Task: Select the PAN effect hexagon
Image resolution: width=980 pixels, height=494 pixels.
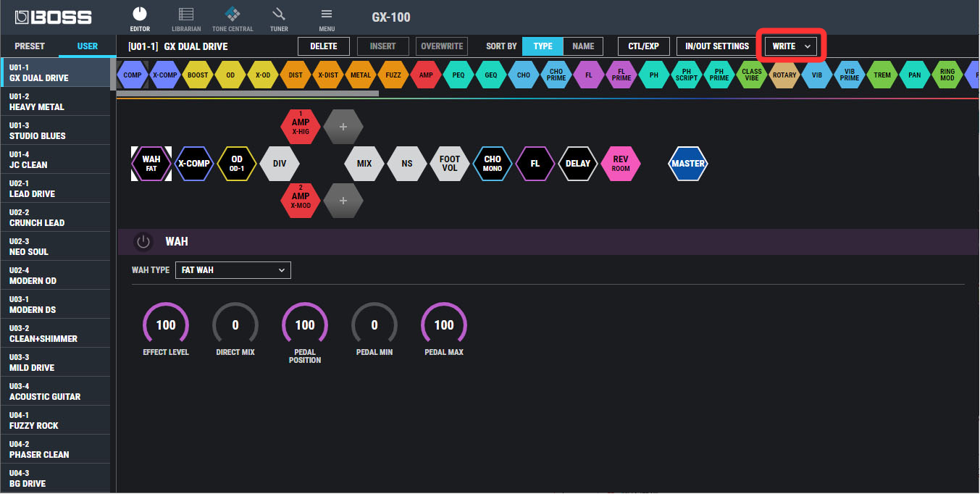Action: click(915, 75)
